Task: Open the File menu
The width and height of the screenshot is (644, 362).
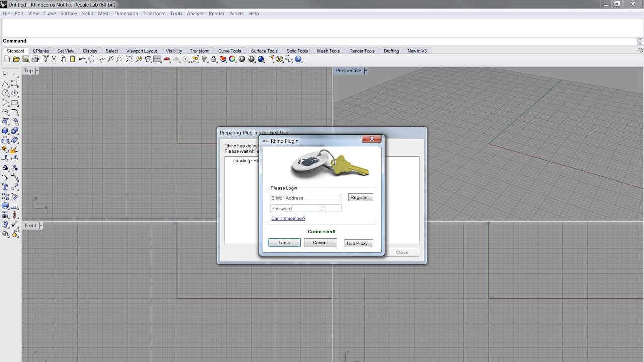Action: click(6, 13)
